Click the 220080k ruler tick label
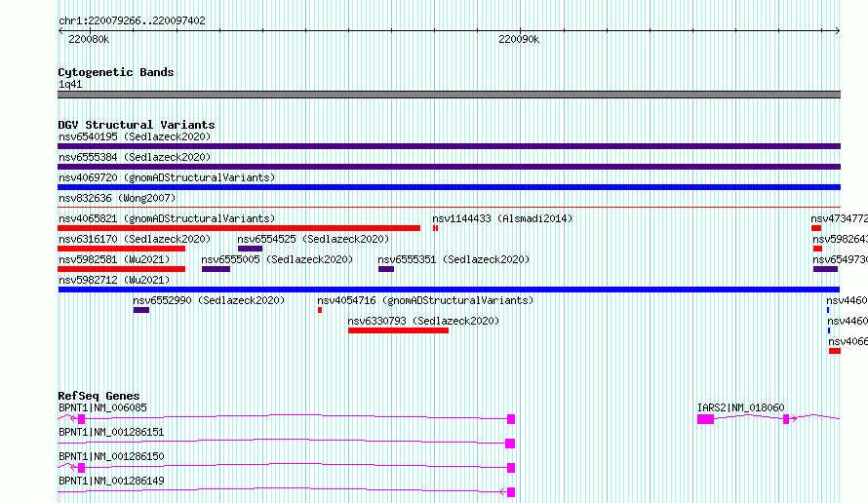868x503 pixels. coord(89,39)
